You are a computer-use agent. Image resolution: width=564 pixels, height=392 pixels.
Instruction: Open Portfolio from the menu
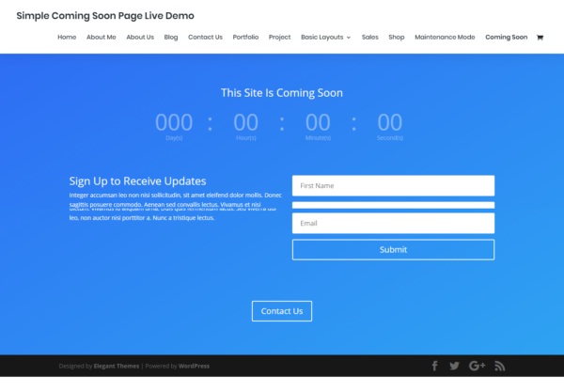pyautogui.click(x=245, y=37)
